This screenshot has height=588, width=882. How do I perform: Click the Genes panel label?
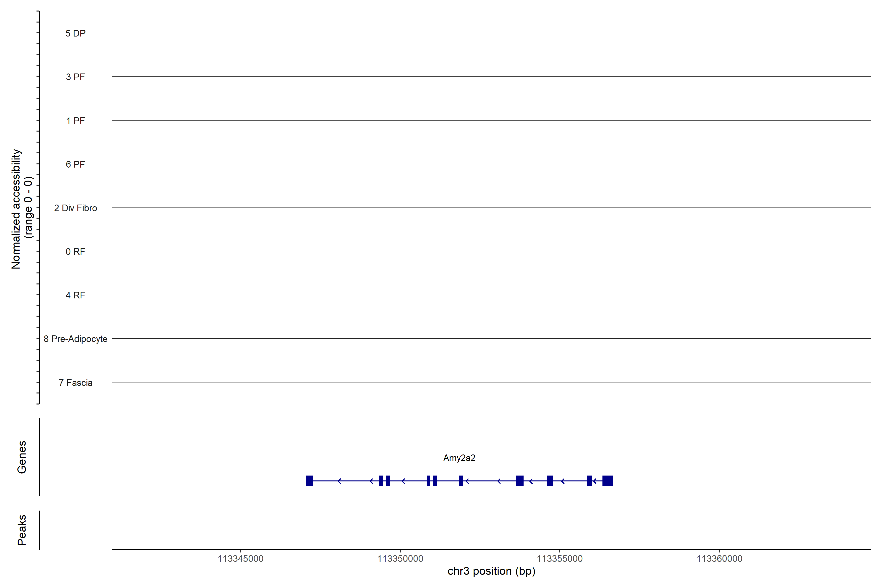pyautogui.click(x=22, y=457)
